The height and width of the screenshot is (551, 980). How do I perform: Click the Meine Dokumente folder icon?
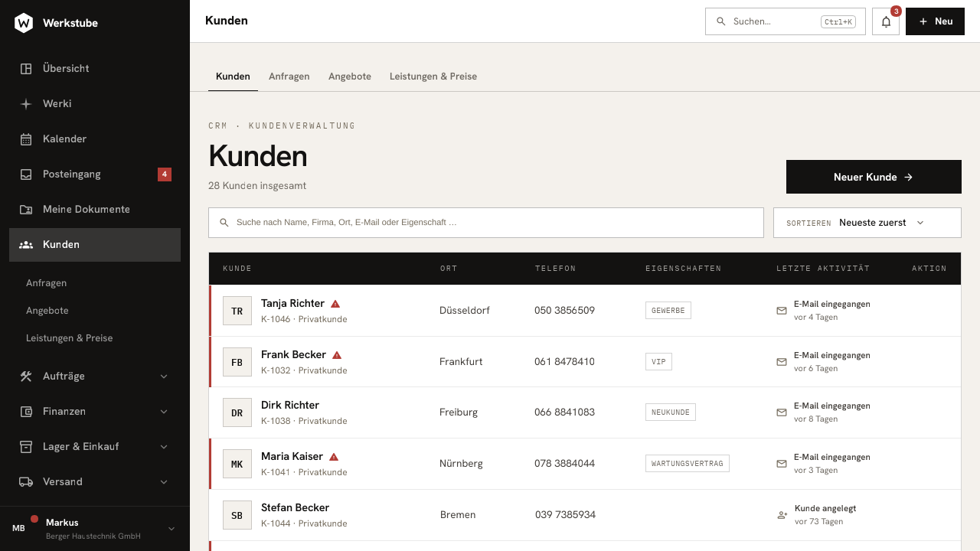tap(26, 210)
